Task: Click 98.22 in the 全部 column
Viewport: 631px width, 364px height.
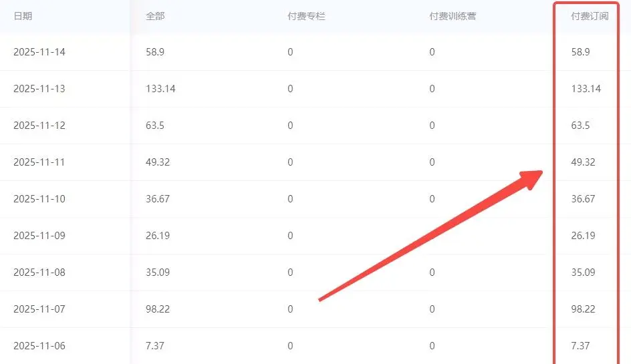Action: click(158, 309)
